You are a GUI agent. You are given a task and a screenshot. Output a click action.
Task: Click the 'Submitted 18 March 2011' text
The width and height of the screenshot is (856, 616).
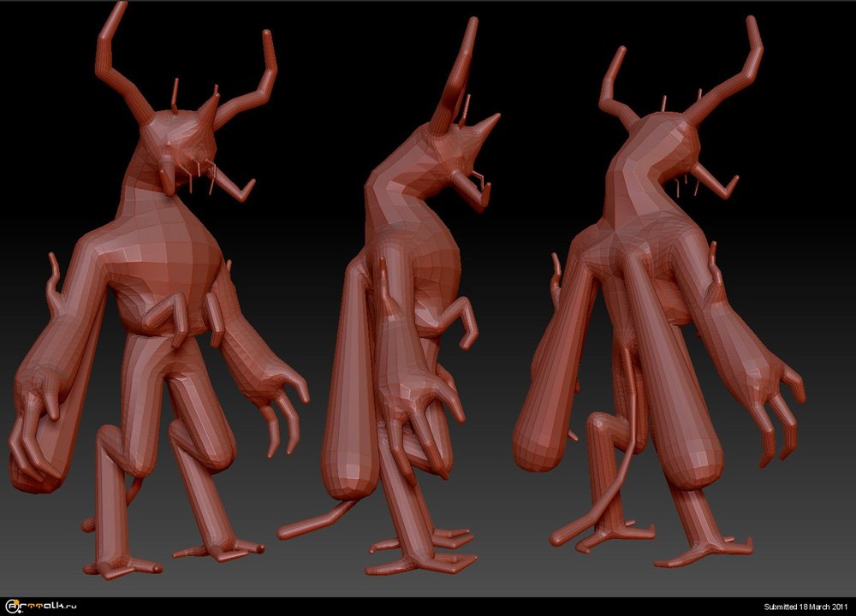pyautogui.click(x=806, y=607)
